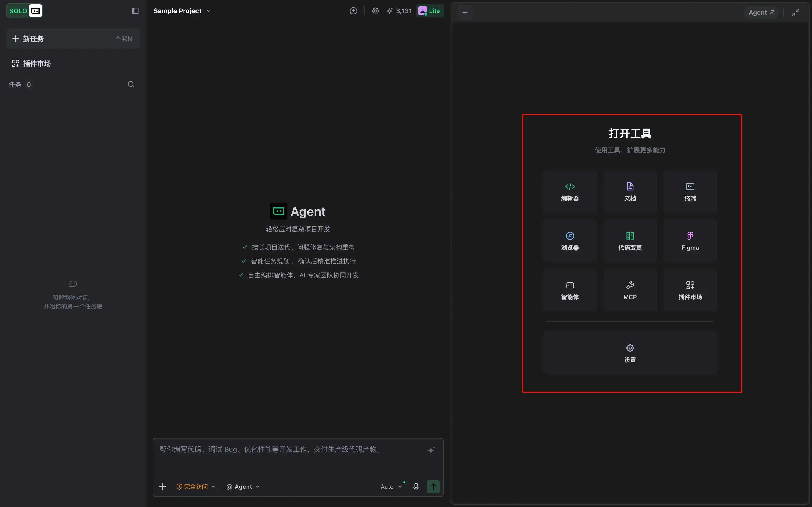This screenshot has width=812, height=507.
Task: Create a 新任务 new task
Action: click(73, 39)
